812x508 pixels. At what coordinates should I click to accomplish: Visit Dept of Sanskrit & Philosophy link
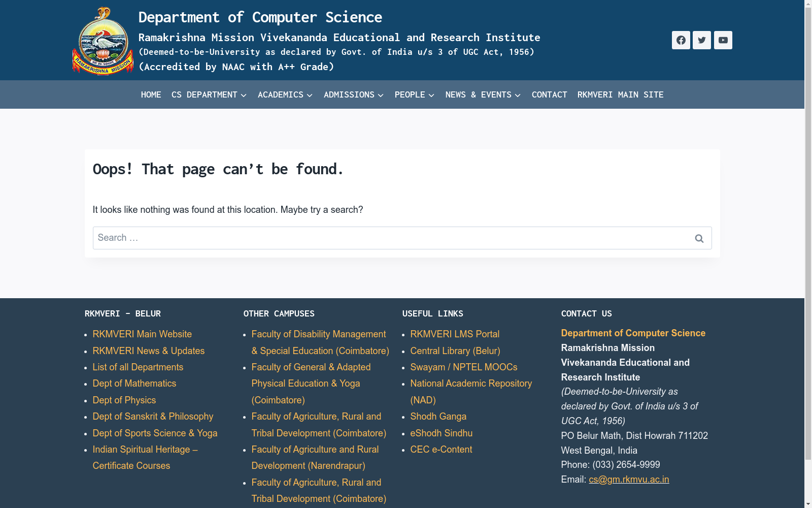pos(153,417)
